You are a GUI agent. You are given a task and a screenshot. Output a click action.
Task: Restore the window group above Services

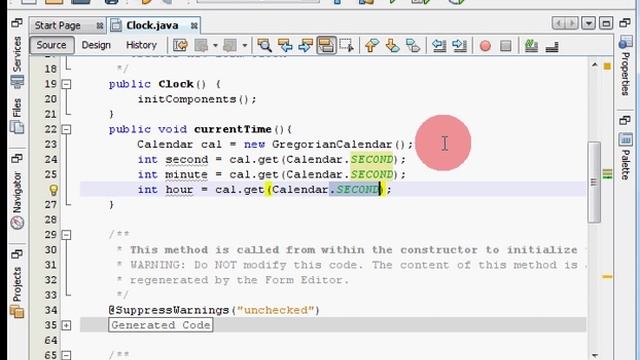pos(17,23)
